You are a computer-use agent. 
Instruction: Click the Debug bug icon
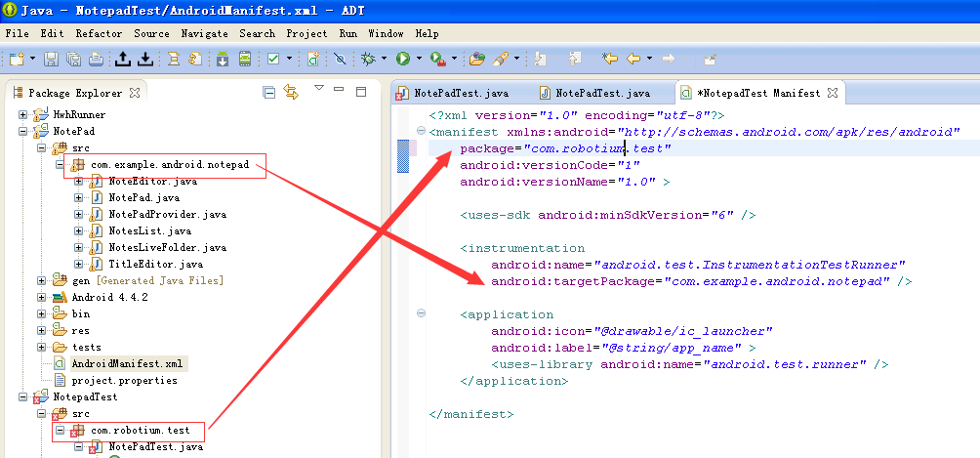[x=369, y=59]
